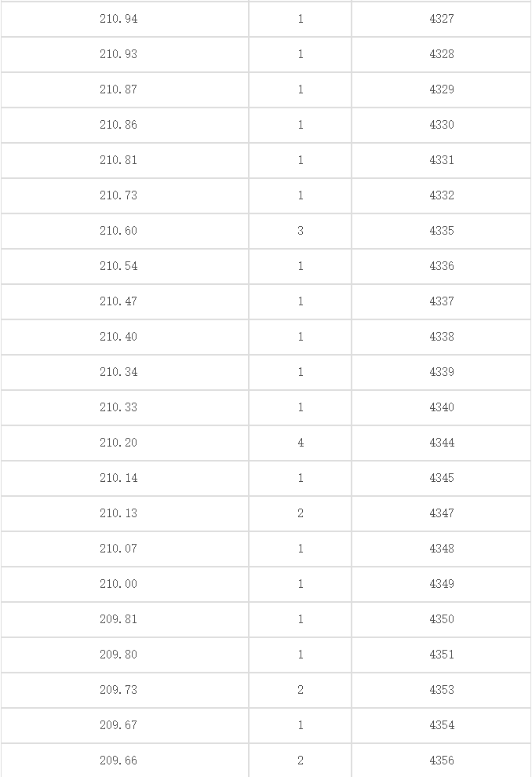Select the cell showing score 210.94

pyautogui.click(x=118, y=19)
